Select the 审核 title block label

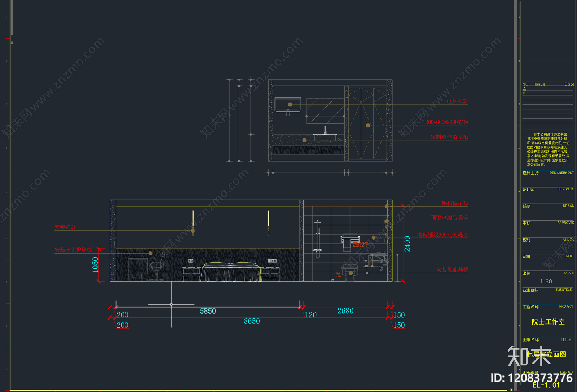click(x=527, y=223)
